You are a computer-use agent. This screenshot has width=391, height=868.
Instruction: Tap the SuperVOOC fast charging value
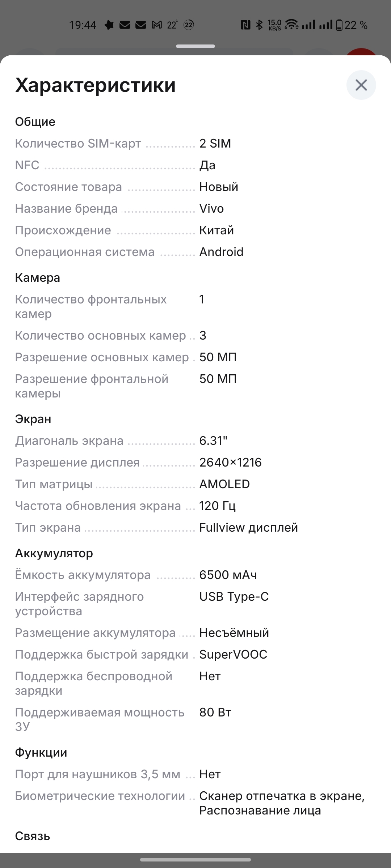point(233,655)
